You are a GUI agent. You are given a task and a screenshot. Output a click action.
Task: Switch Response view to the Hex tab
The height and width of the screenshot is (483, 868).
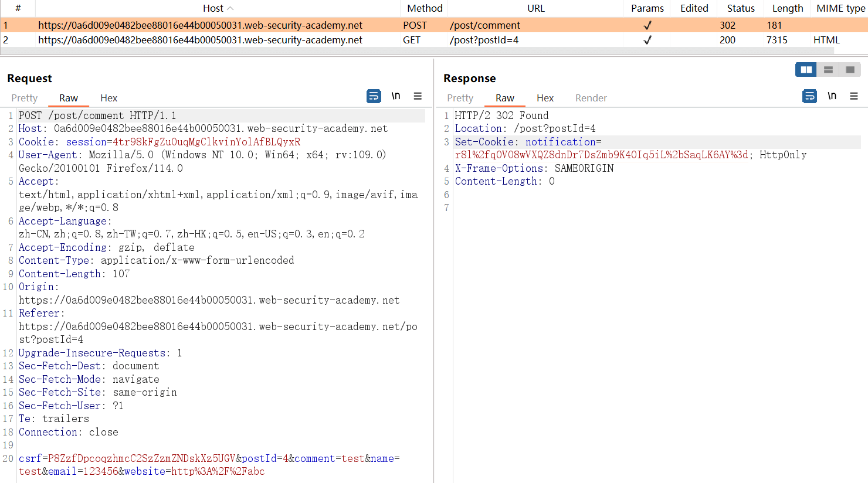point(545,98)
